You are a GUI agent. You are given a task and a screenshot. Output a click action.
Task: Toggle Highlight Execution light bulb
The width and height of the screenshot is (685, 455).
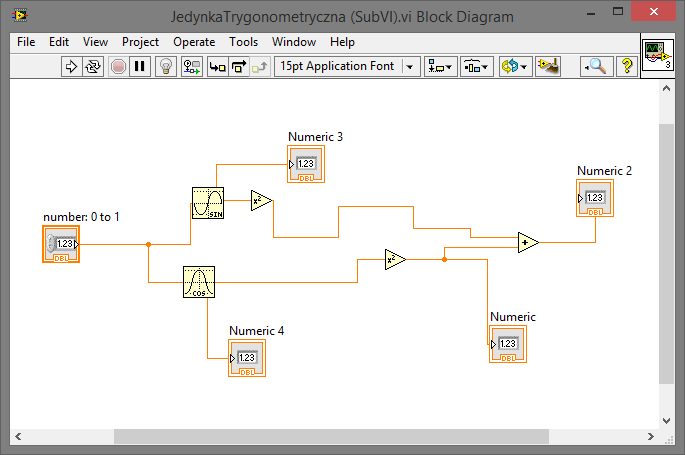click(x=166, y=66)
